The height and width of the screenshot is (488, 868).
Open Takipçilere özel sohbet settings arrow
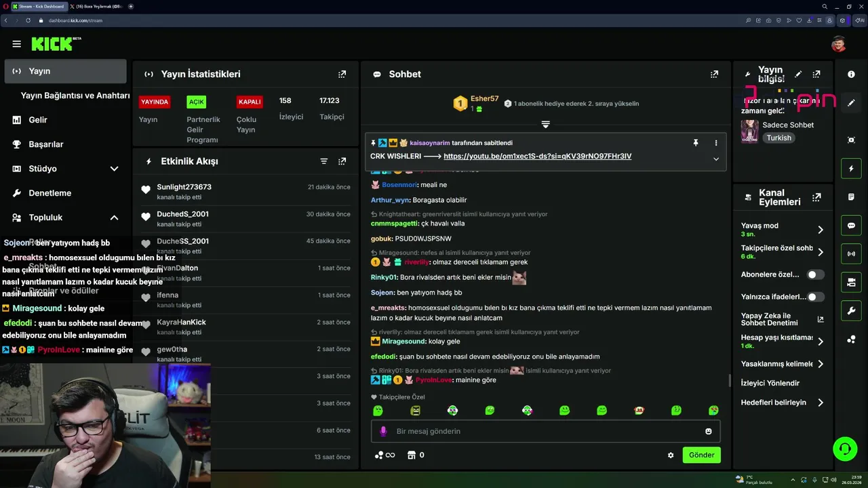coord(820,252)
